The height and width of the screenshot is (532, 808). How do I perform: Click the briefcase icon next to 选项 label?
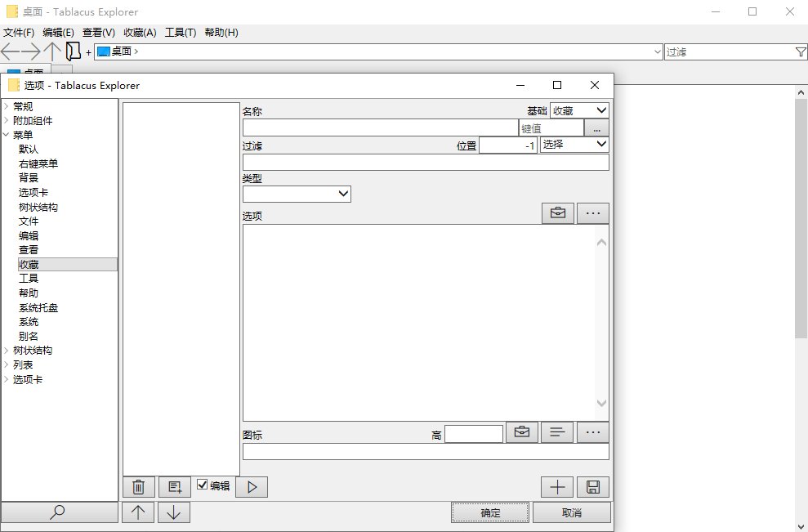(x=557, y=213)
